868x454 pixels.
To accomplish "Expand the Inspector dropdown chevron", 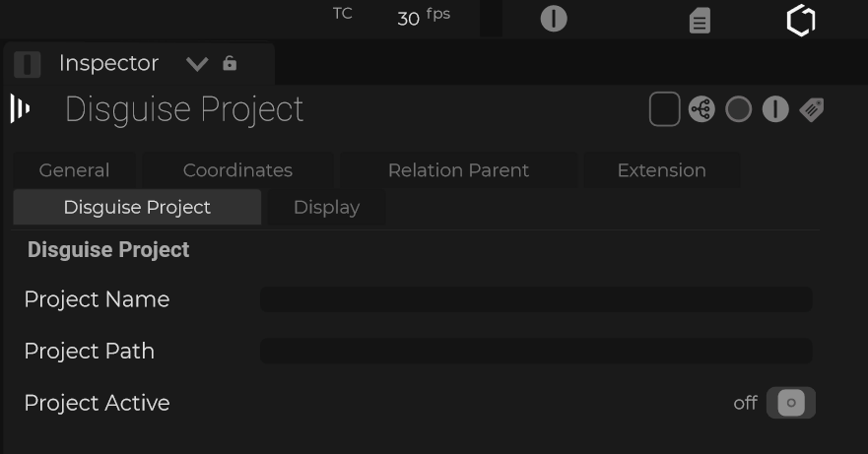I will tap(197, 65).
